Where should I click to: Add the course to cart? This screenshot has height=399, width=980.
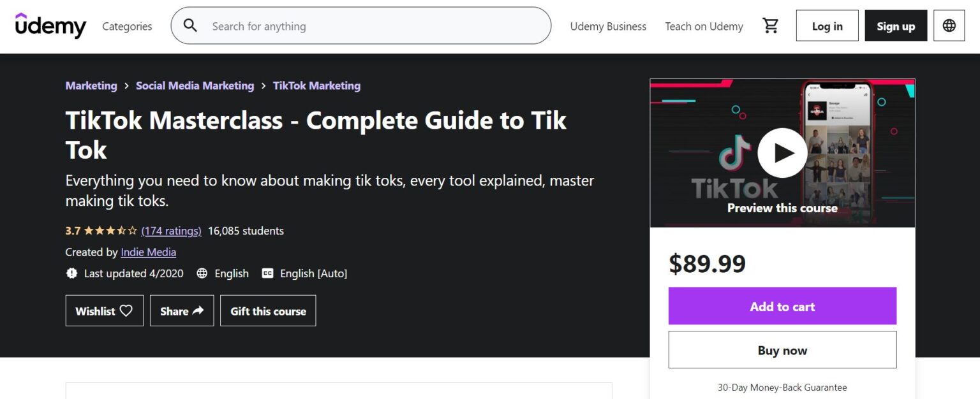782,307
